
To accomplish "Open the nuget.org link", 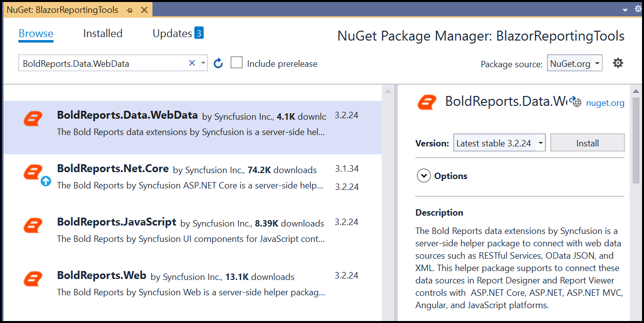I will (605, 103).
